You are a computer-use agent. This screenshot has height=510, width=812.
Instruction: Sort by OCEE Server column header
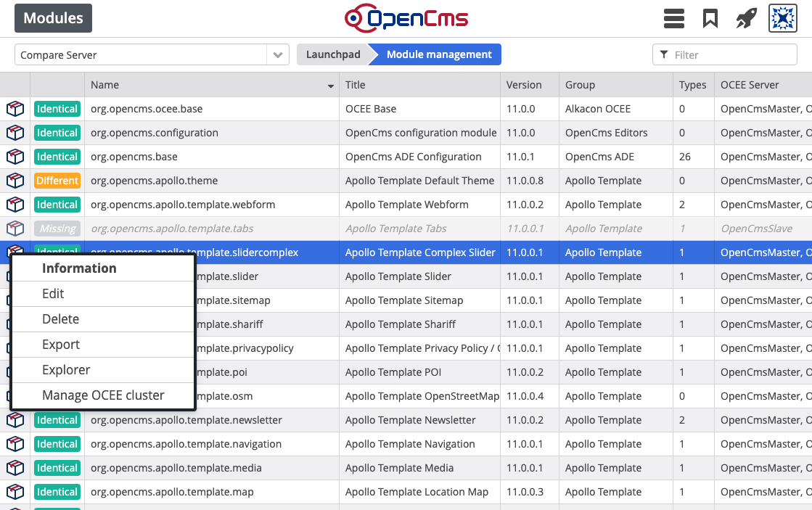(763, 85)
